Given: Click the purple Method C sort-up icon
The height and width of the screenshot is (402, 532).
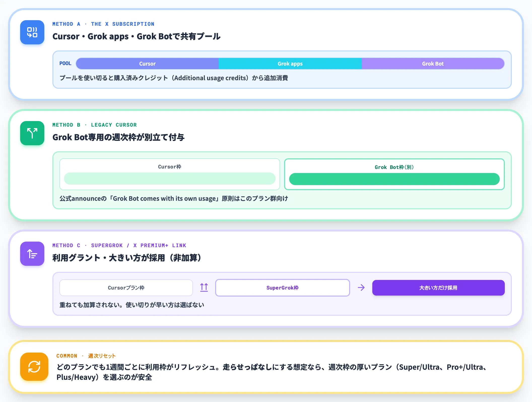Looking at the screenshot, I should tap(32, 254).
